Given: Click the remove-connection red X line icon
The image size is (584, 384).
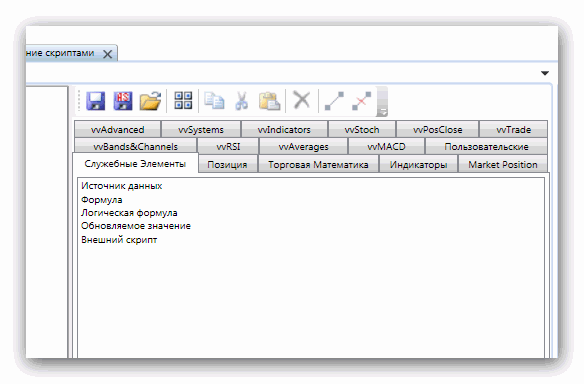Looking at the screenshot, I should (x=361, y=101).
